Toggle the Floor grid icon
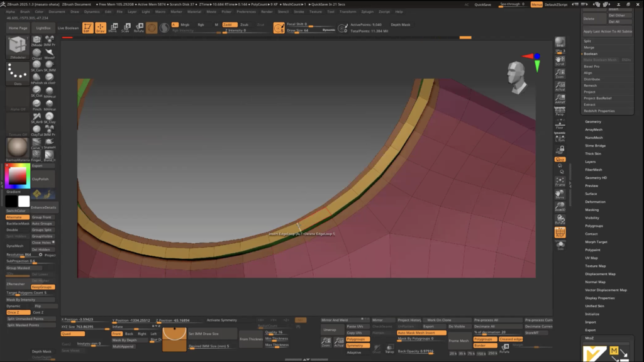The height and width of the screenshot is (362, 644). pos(559,125)
